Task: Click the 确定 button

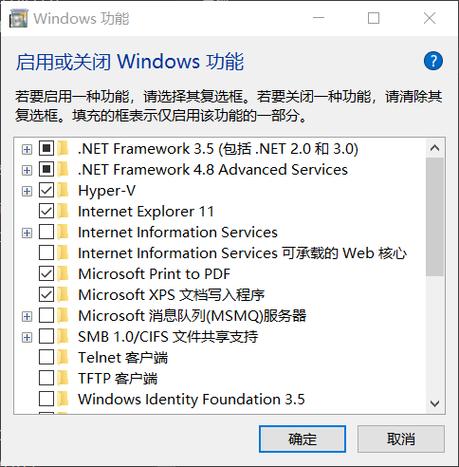Action: [302, 439]
